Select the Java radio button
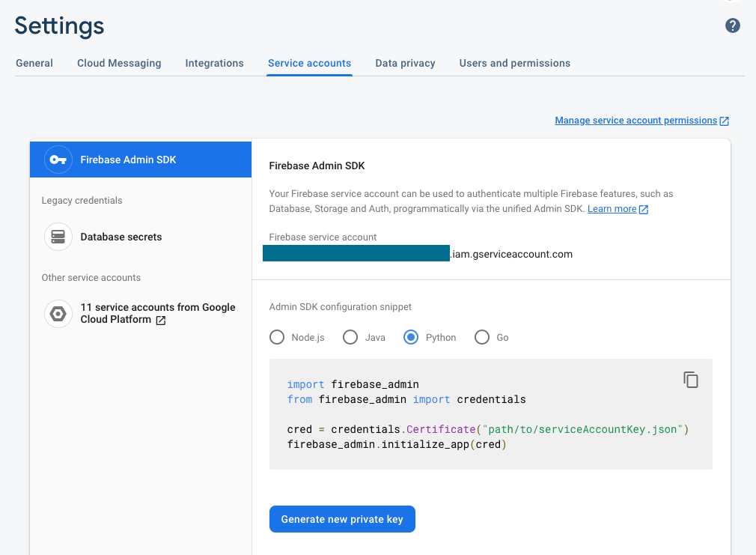The image size is (756, 555). click(x=350, y=337)
